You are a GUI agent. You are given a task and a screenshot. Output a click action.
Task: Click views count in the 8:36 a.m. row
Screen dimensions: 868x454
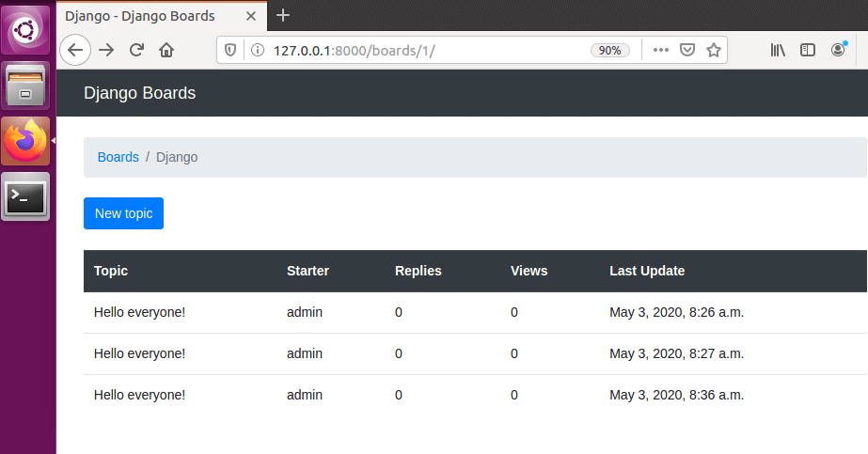[x=514, y=396]
